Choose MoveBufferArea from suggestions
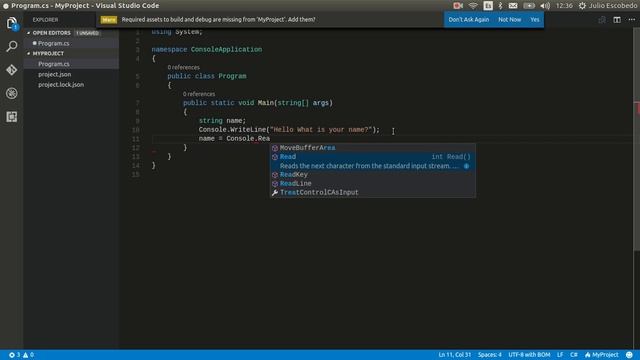The height and width of the screenshot is (360, 640). pyautogui.click(x=373, y=148)
